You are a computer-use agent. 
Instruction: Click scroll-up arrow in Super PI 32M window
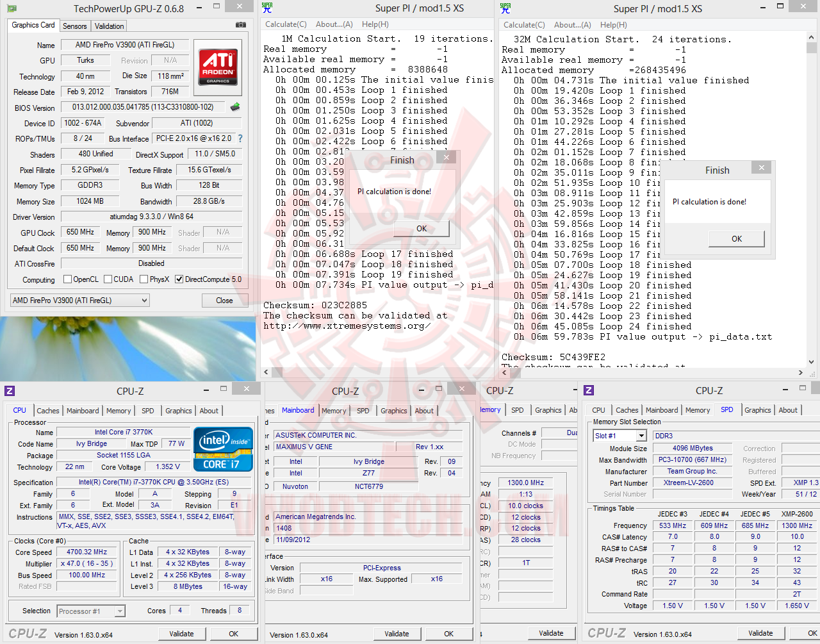pyautogui.click(x=812, y=38)
